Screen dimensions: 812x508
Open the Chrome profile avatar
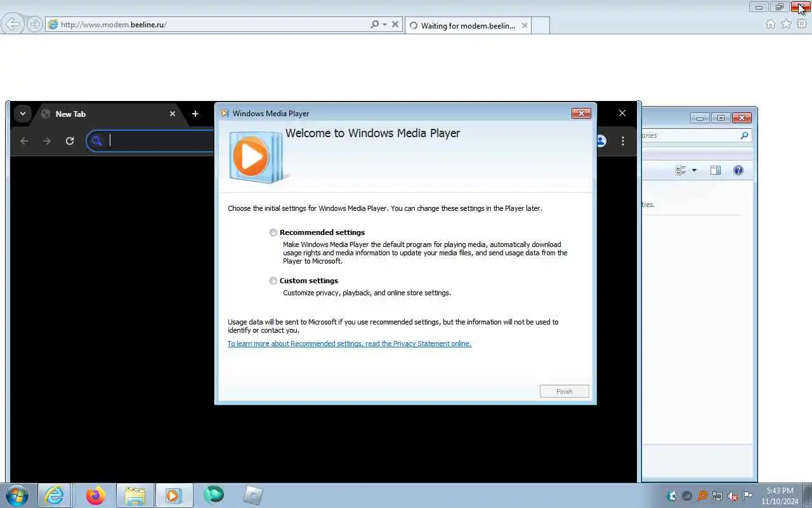click(x=600, y=141)
